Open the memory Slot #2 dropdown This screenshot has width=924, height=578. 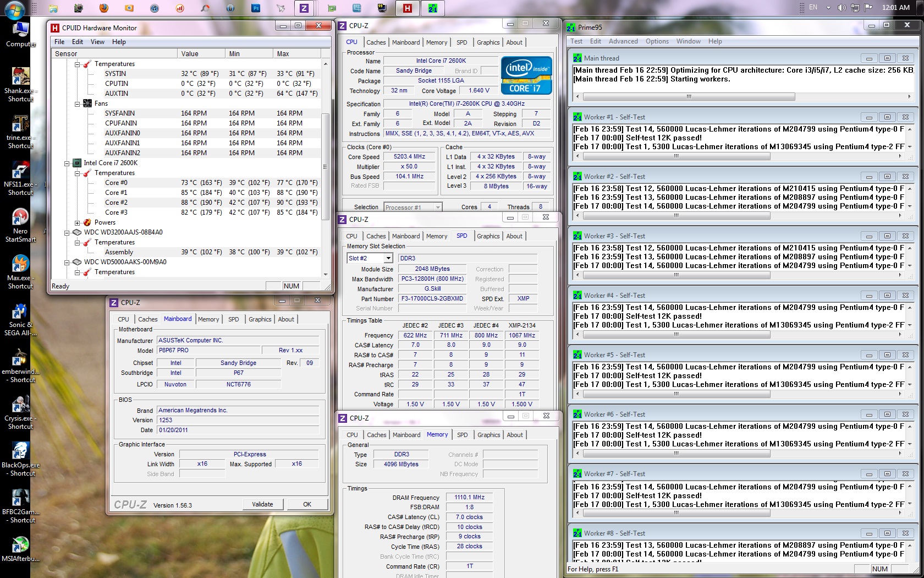(388, 258)
